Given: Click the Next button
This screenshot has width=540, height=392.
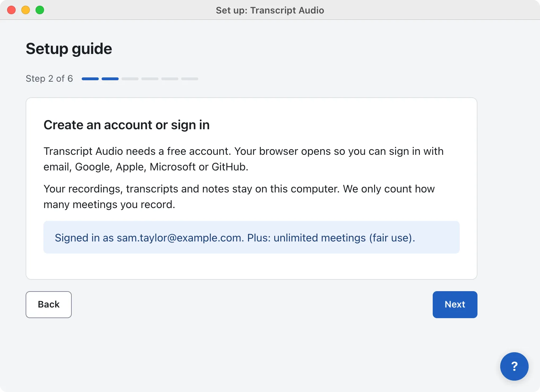Looking at the screenshot, I should 455,304.
